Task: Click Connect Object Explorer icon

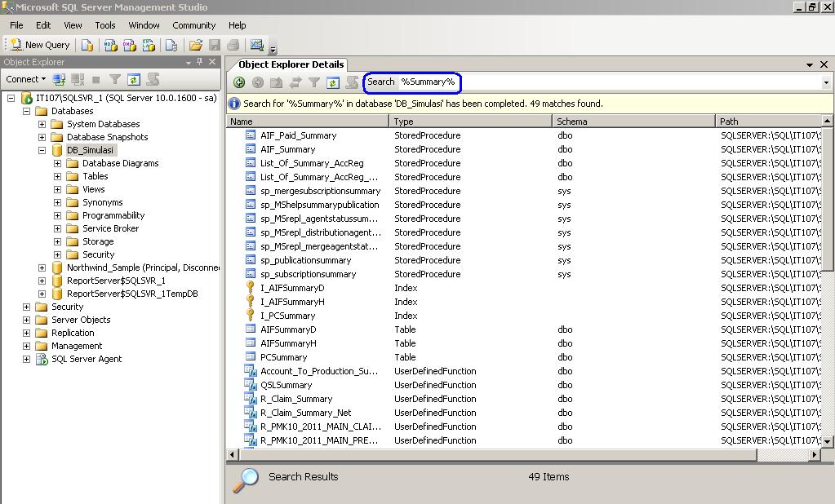Action: [x=59, y=80]
